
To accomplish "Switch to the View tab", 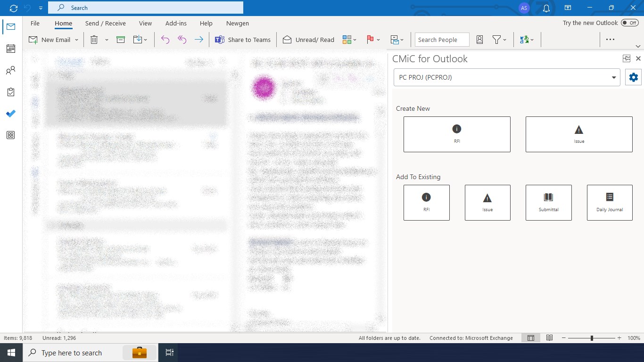I will pyautogui.click(x=145, y=23).
